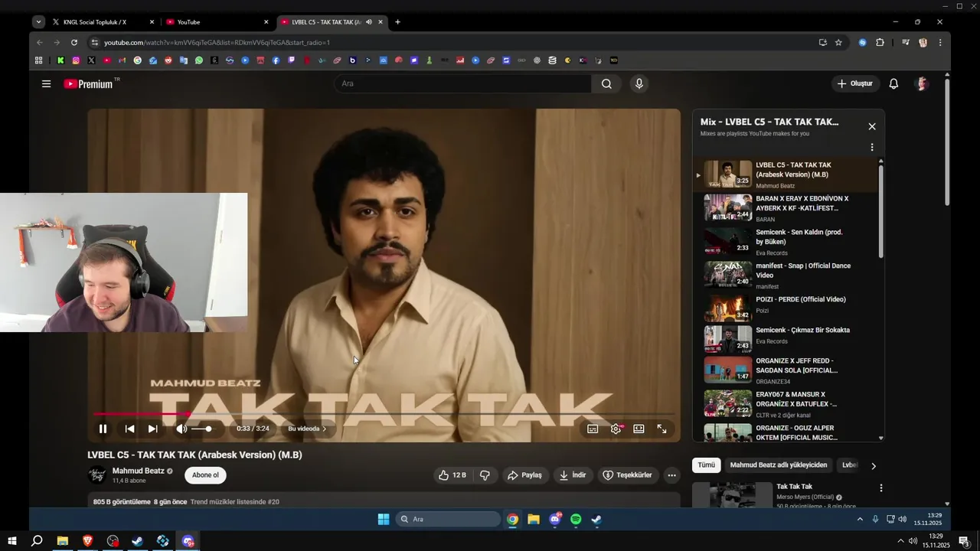The image size is (980, 551).
Task: Toggle subtitles in the video player
Action: [x=593, y=429]
